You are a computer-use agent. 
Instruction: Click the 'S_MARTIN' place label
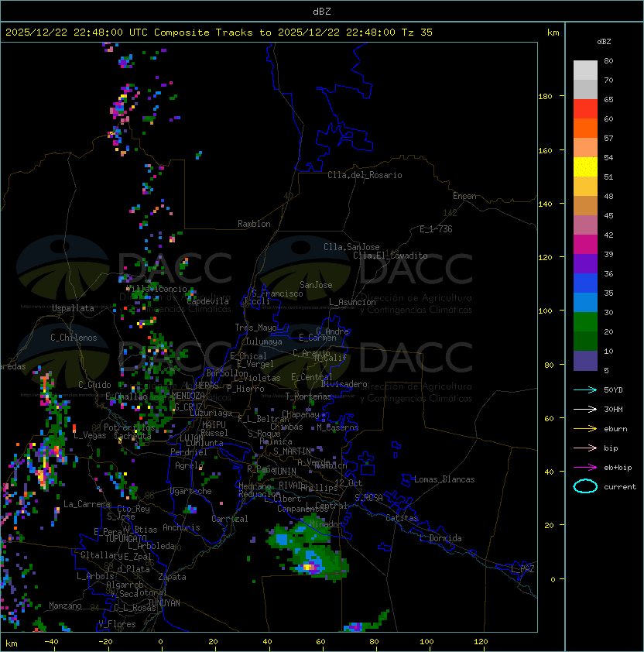[x=293, y=451]
